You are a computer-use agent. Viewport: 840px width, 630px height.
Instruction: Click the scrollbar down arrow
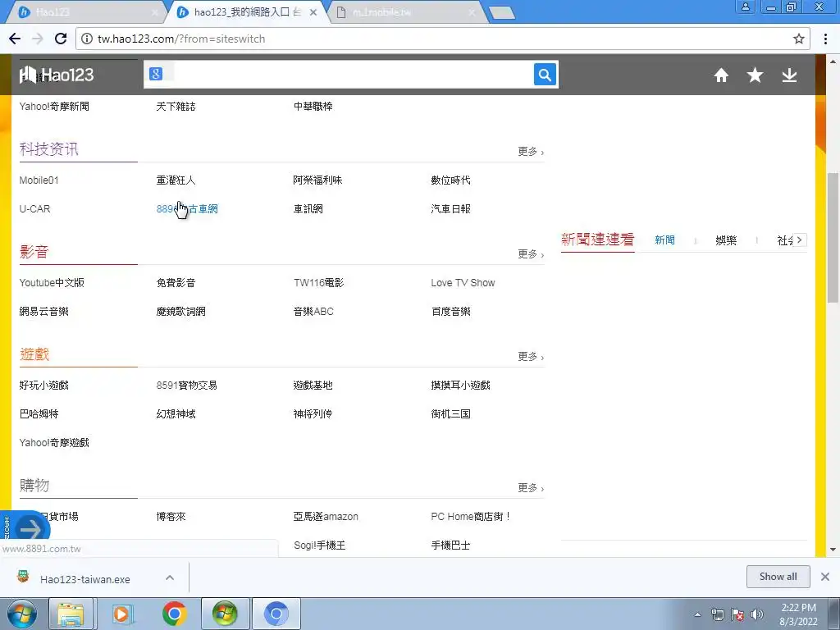click(833, 549)
